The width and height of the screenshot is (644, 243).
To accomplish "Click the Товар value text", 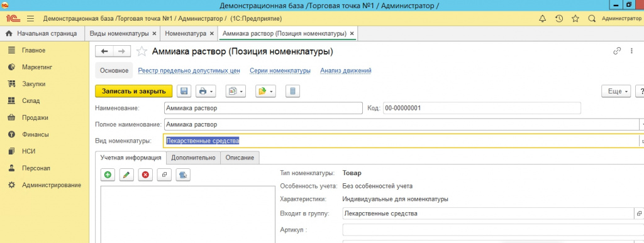I will [x=352, y=173].
